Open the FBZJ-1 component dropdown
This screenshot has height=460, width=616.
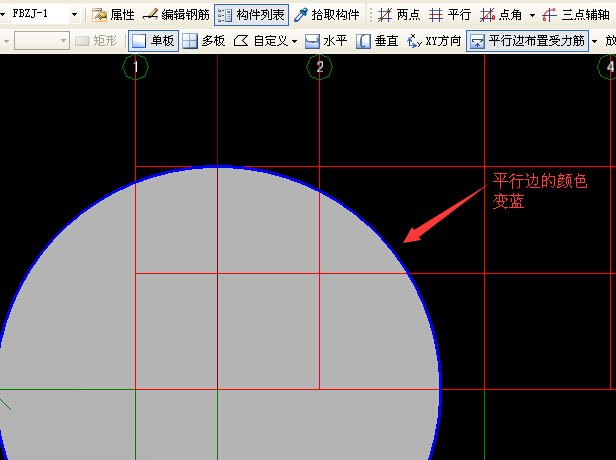pyautogui.click(x=74, y=15)
